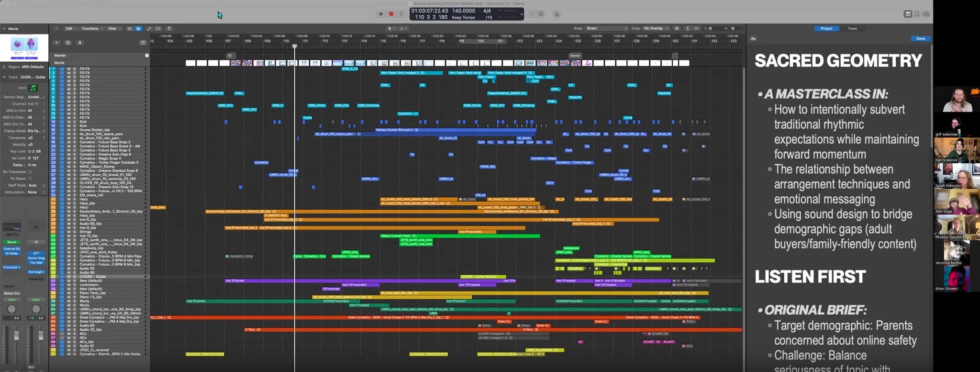Open the Drag: No Overlap dropdown
Screen dimensions: 980x372
click(657, 28)
